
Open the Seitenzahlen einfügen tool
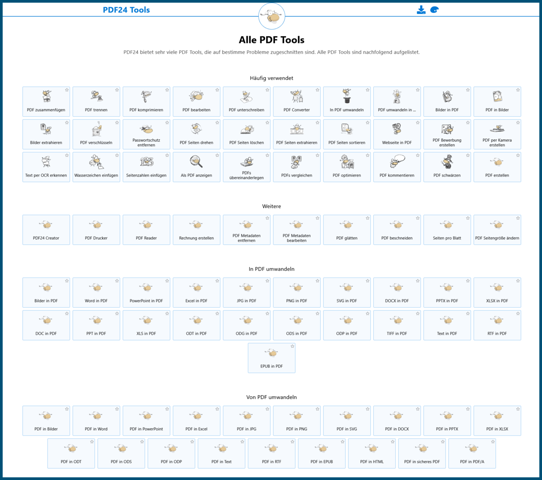pyautogui.click(x=146, y=167)
